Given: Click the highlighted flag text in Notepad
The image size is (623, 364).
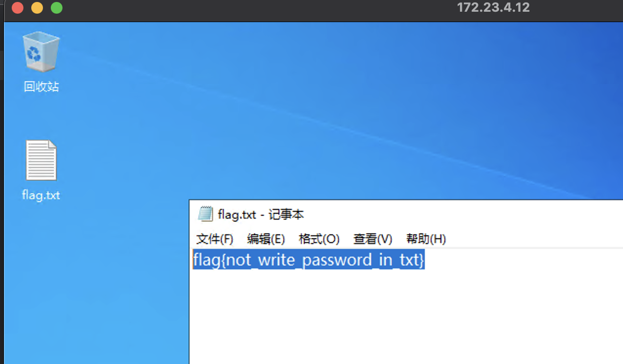Looking at the screenshot, I should [309, 260].
